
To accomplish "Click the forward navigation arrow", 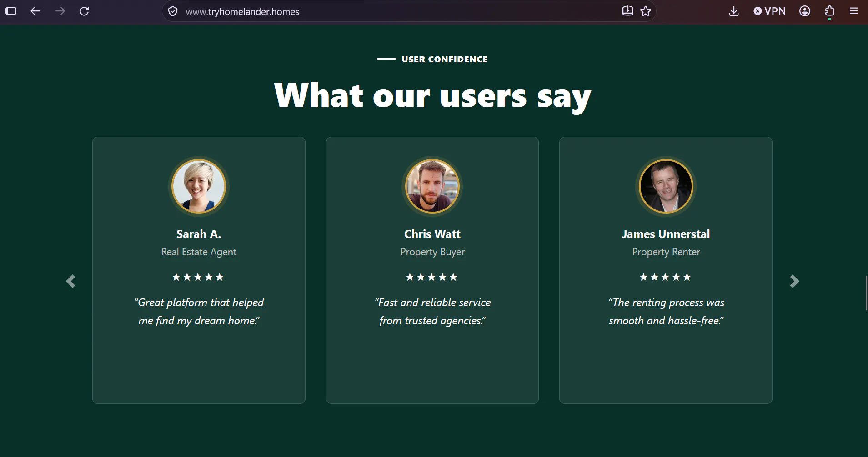I will pos(60,11).
